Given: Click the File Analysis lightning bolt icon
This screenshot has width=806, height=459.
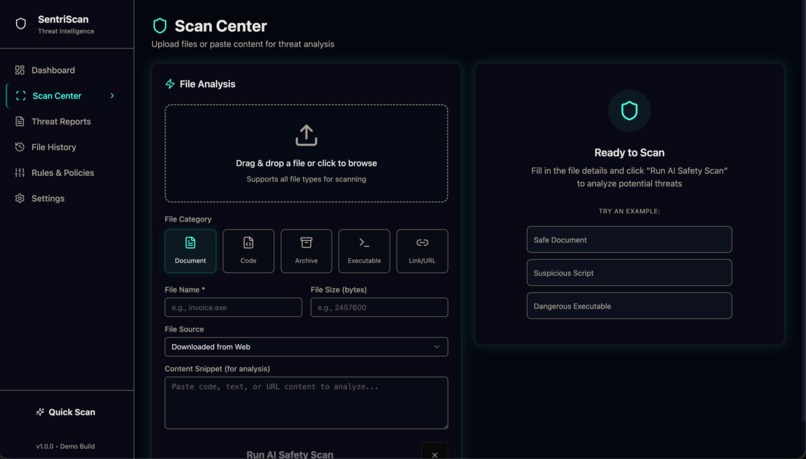Looking at the screenshot, I should pos(170,84).
